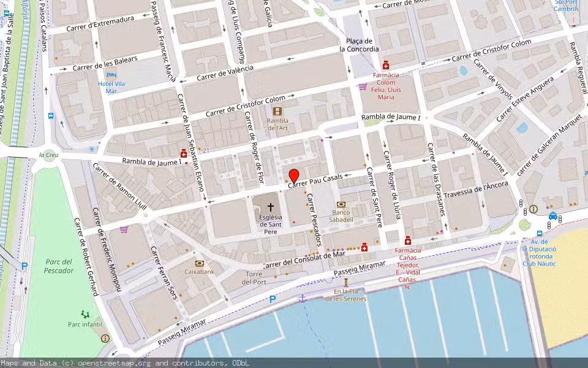The width and height of the screenshot is (588, 368).
Task: Select the Carrer Roger de Llúria label
Action: [x=392, y=185]
